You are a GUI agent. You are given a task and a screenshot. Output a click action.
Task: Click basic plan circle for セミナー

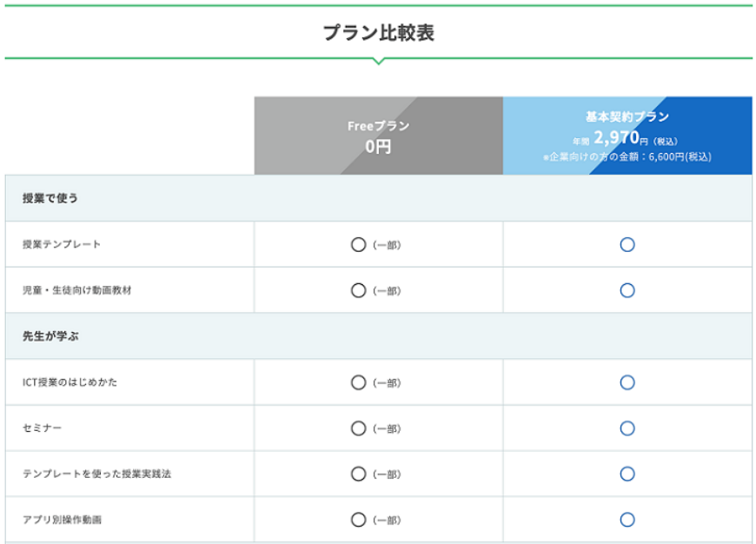point(627,428)
